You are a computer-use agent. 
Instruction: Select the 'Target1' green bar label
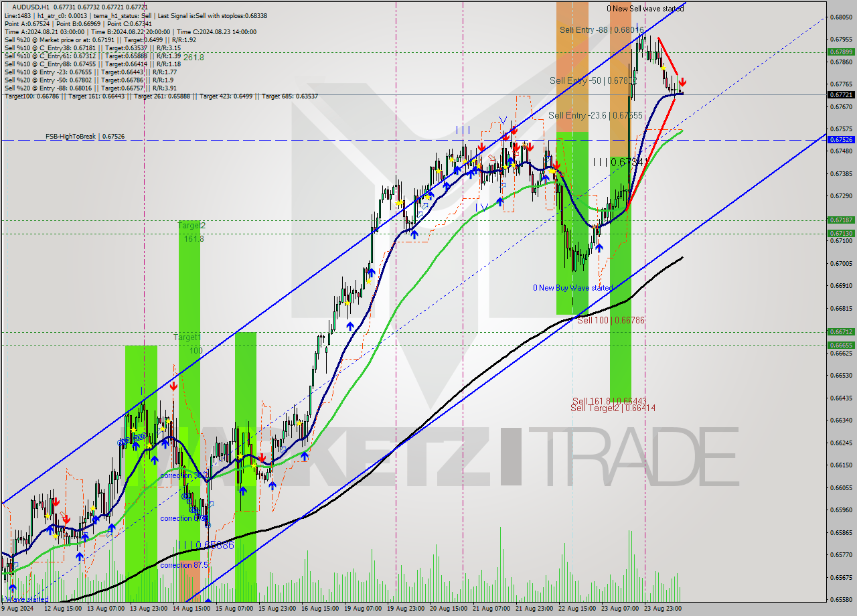187,337
